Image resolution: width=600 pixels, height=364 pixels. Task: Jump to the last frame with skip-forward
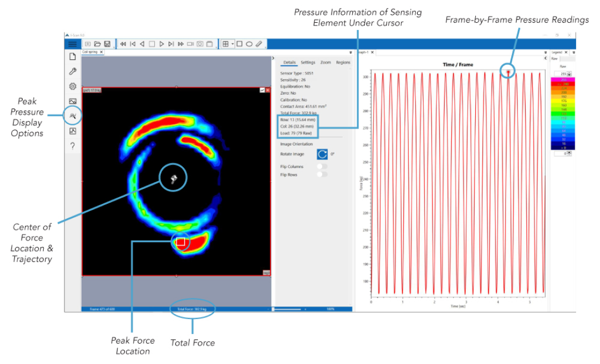[171, 44]
